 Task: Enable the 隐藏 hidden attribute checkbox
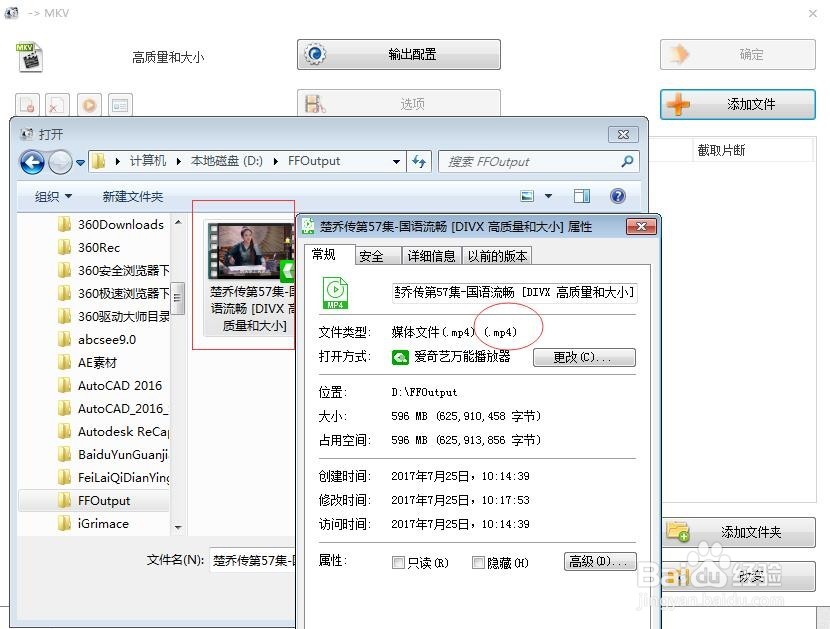(478, 562)
